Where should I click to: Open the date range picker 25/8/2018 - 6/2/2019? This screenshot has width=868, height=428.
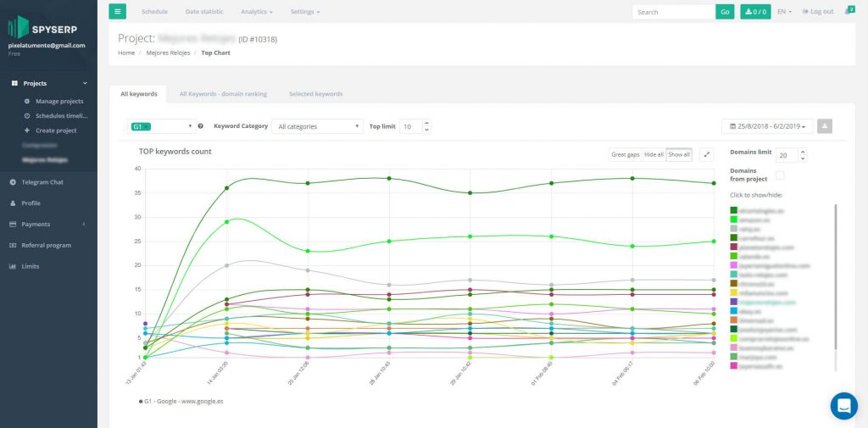[x=767, y=126]
